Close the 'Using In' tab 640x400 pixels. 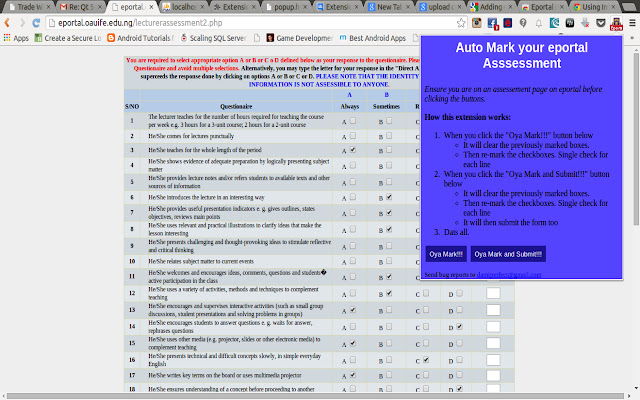click(613, 7)
